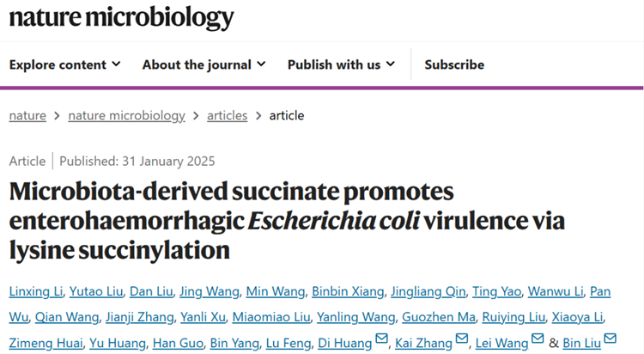Open the About the journal dropdown

point(204,64)
